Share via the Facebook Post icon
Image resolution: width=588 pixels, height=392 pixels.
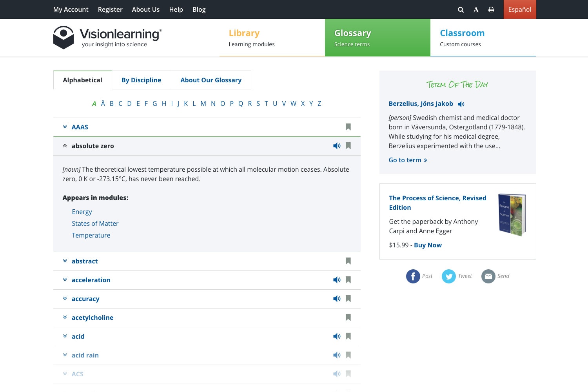click(x=413, y=276)
